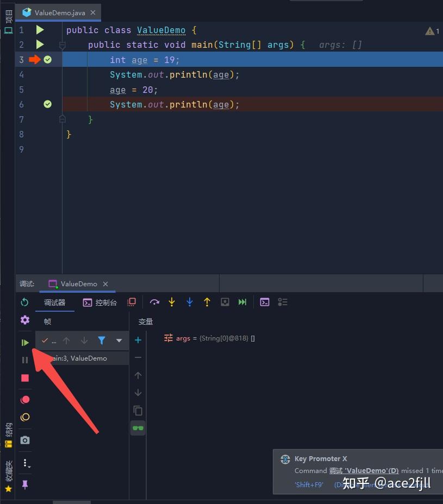443x504 pixels.
Task: Get thread dump camera icon
Action: pos(25,440)
